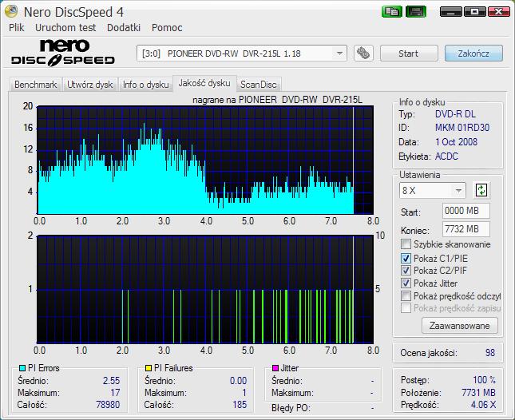Click the disabled Pokaż prędkość zapisu checkbox
515x420 pixels.
tap(406, 308)
